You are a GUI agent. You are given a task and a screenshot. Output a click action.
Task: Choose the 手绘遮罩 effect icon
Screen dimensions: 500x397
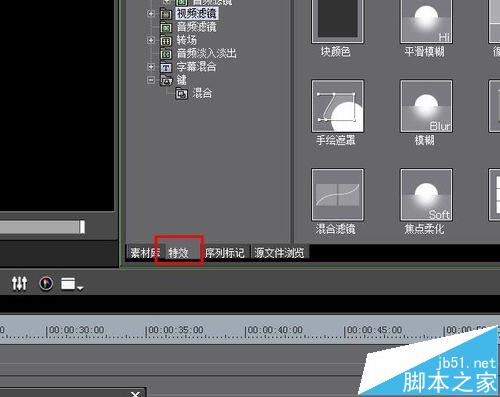[x=337, y=106]
